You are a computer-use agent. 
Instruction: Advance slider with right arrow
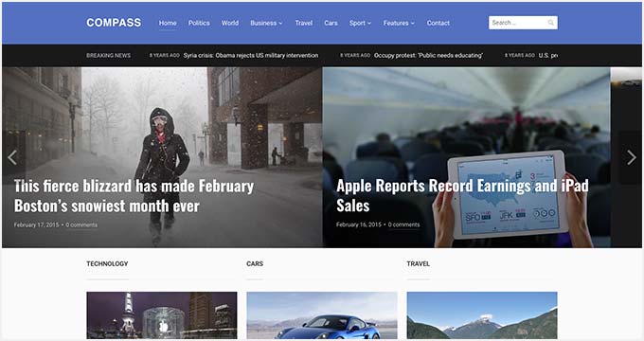click(x=632, y=157)
